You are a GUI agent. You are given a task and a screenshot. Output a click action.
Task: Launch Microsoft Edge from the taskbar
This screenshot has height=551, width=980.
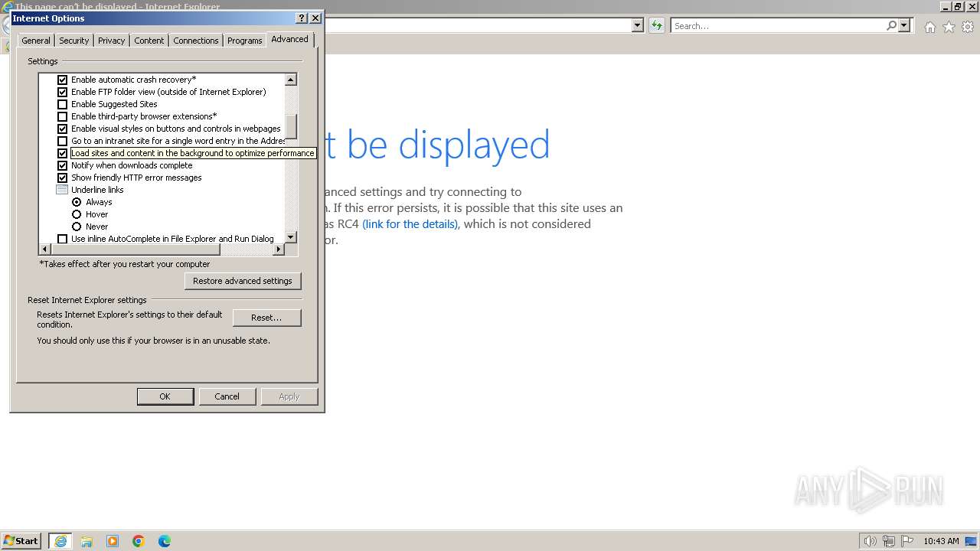[x=165, y=541]
